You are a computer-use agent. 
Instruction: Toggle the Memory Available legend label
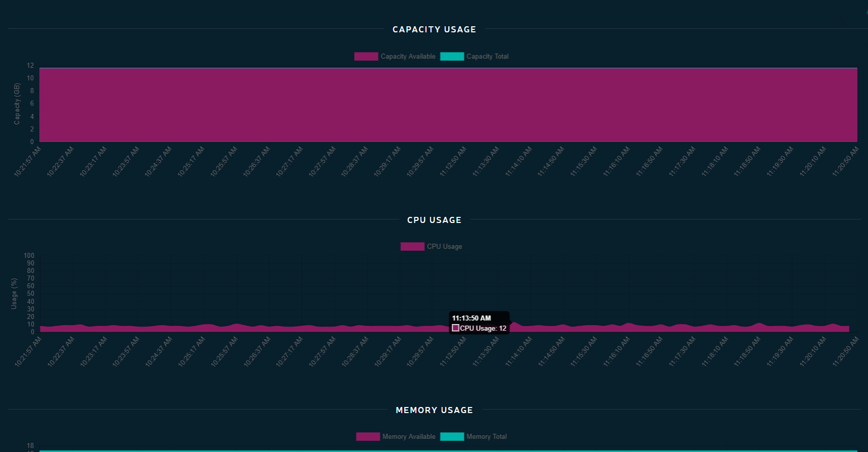pos(409,437)
